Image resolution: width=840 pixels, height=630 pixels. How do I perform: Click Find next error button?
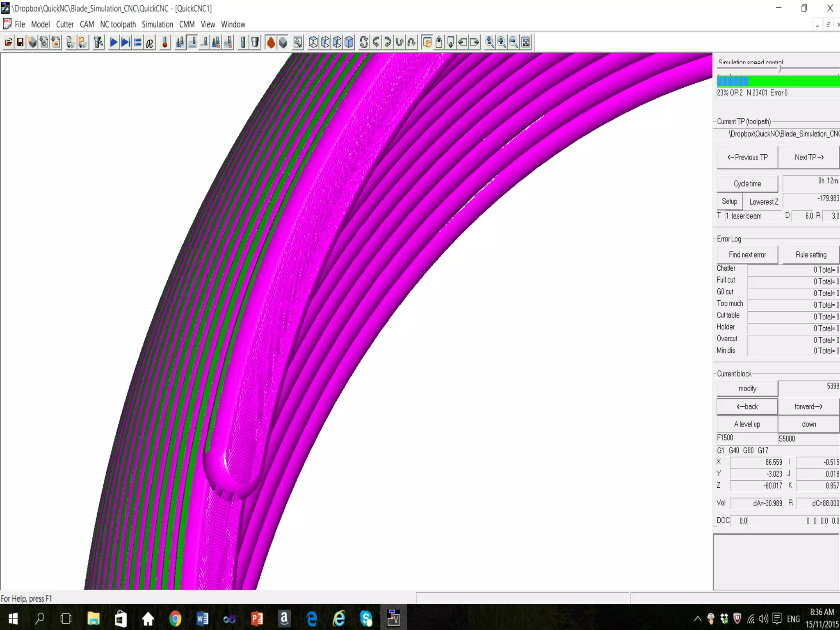click(x=747, y=255)
